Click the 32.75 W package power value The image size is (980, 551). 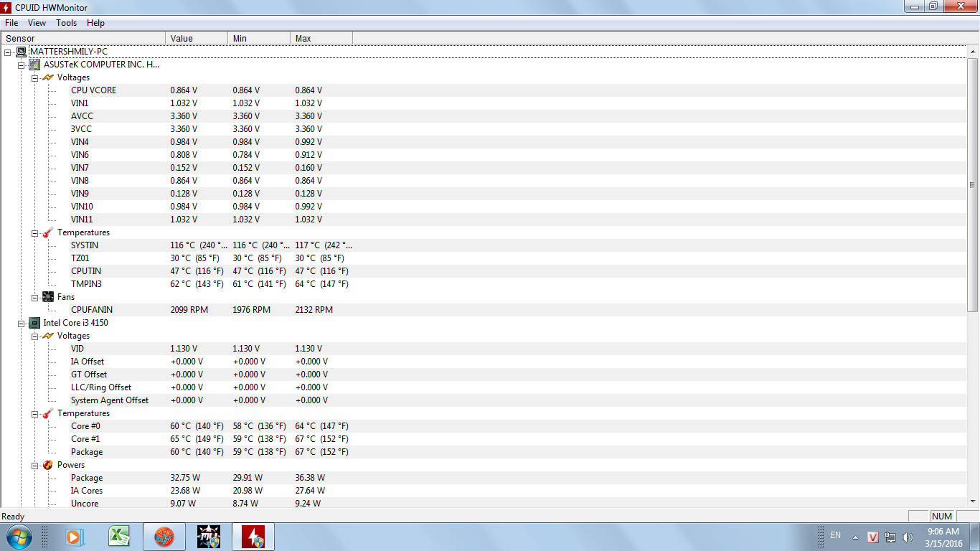click(185, 478)
